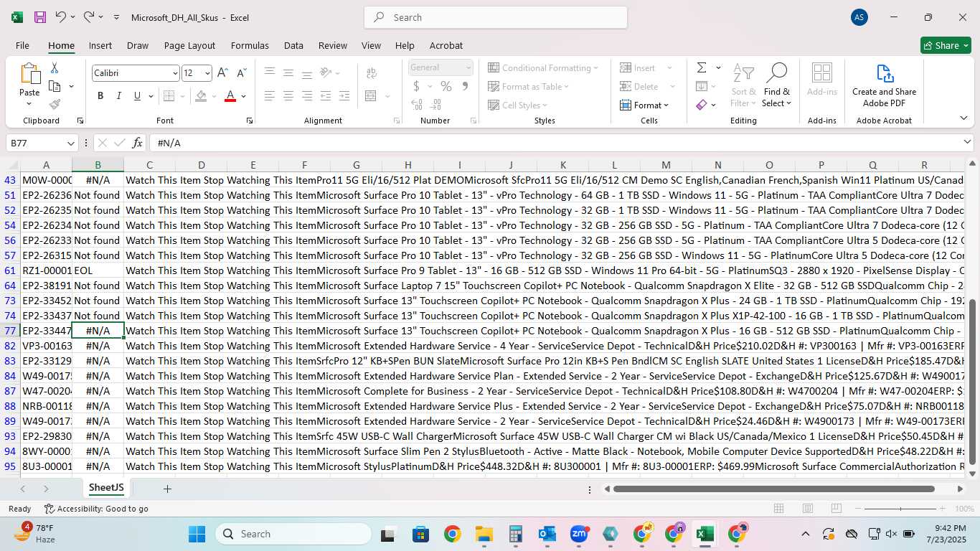Click the Share button
Image resolution: width=980 pixels, height=551 pixels.
(x=946, y=45)
